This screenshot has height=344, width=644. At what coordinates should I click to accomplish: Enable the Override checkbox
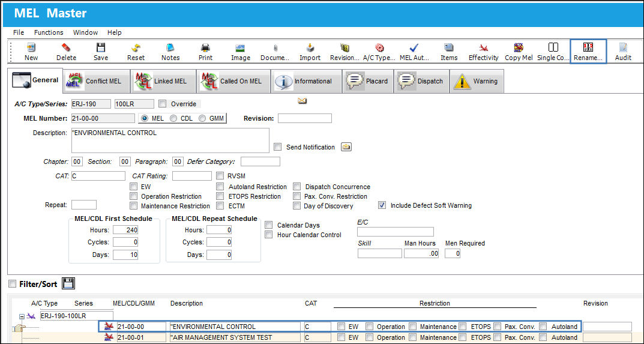pos(162,104)
